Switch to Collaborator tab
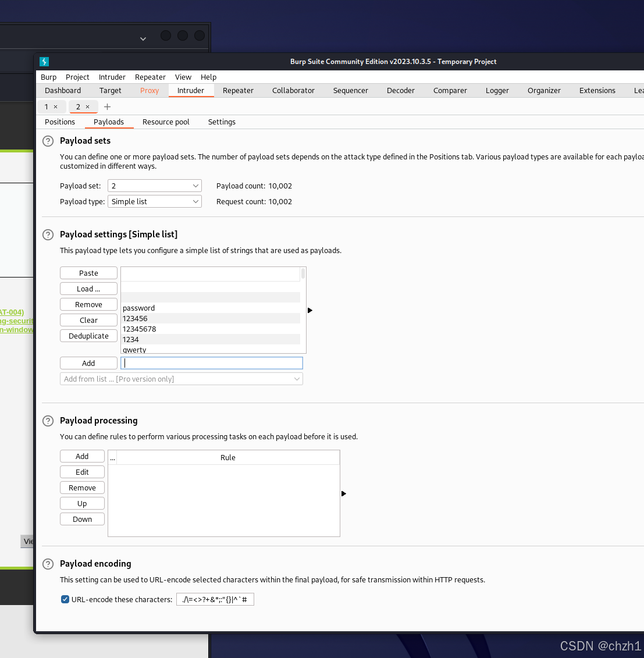 point(293,91)
